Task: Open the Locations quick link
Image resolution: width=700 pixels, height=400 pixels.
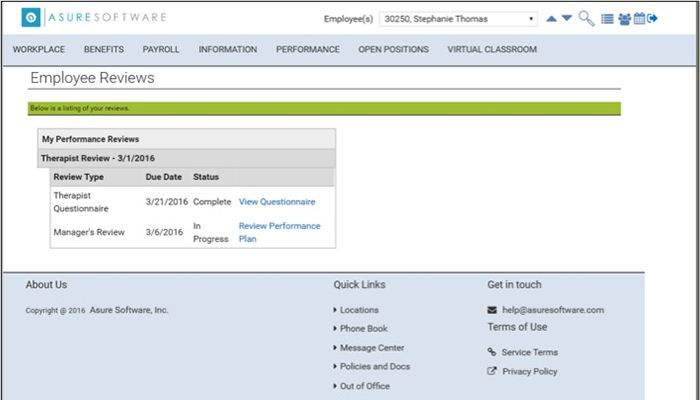Action: coord(359,310)
